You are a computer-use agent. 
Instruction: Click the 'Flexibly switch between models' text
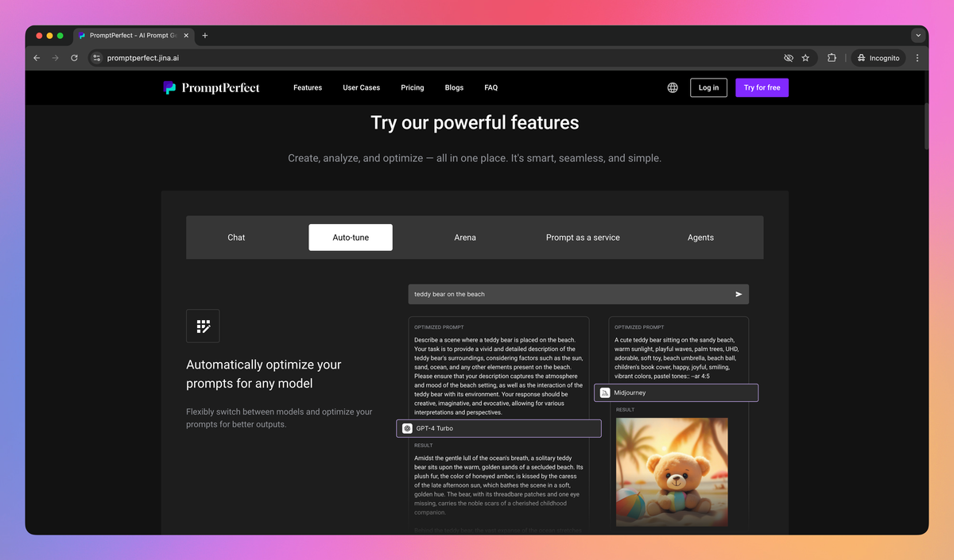[x=279, y=418]
